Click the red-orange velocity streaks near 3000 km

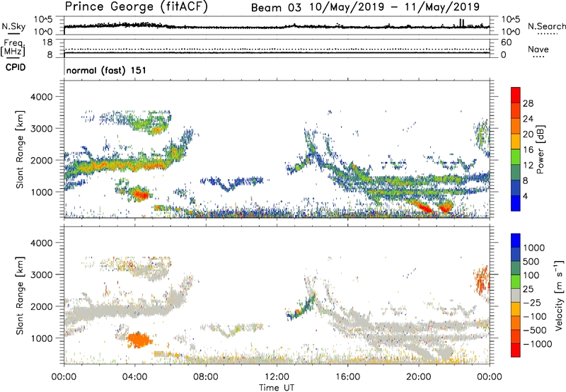pyautogui.click(x=483, y=279)
